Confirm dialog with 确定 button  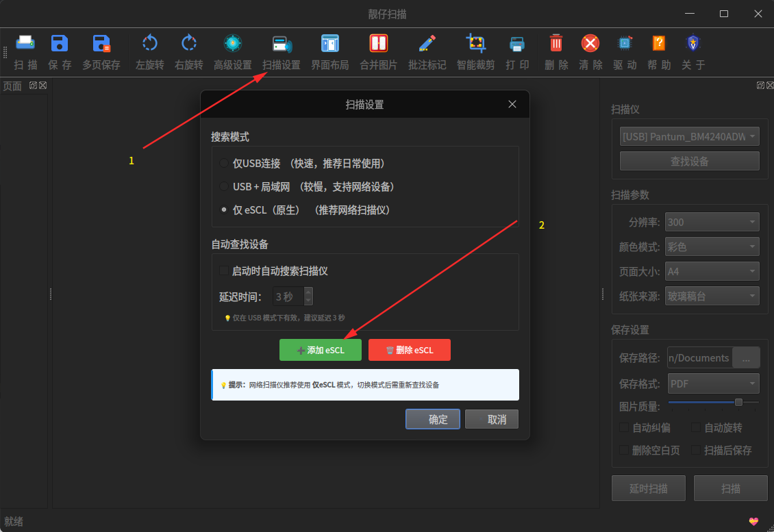[x=433, y=419]
